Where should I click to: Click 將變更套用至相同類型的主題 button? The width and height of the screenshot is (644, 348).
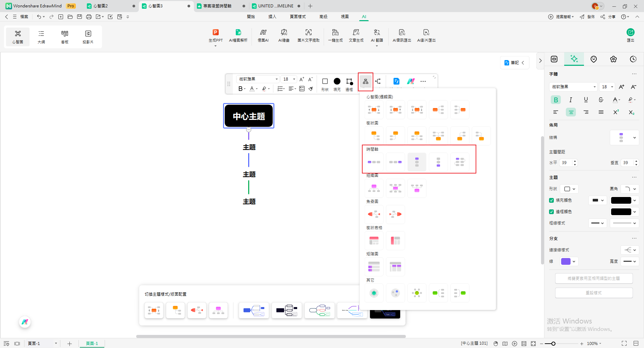click(x=594, y=279)
